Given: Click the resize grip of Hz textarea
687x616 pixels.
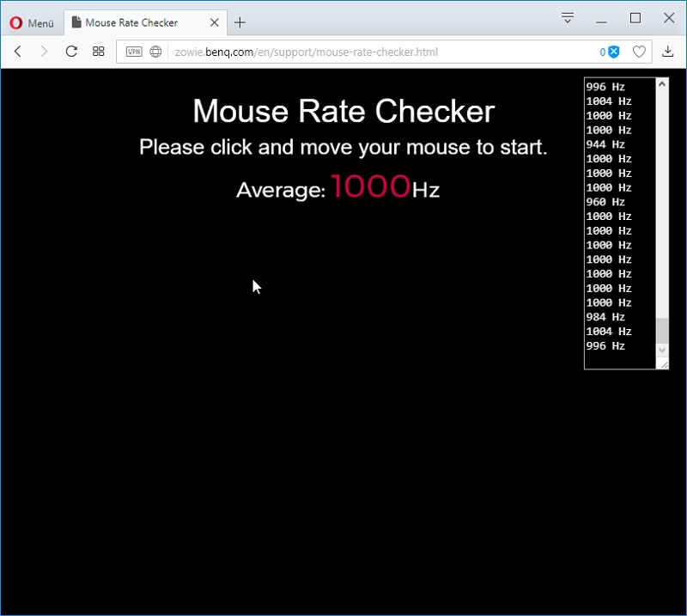Looking at the screenshot, I should [664, 364].
